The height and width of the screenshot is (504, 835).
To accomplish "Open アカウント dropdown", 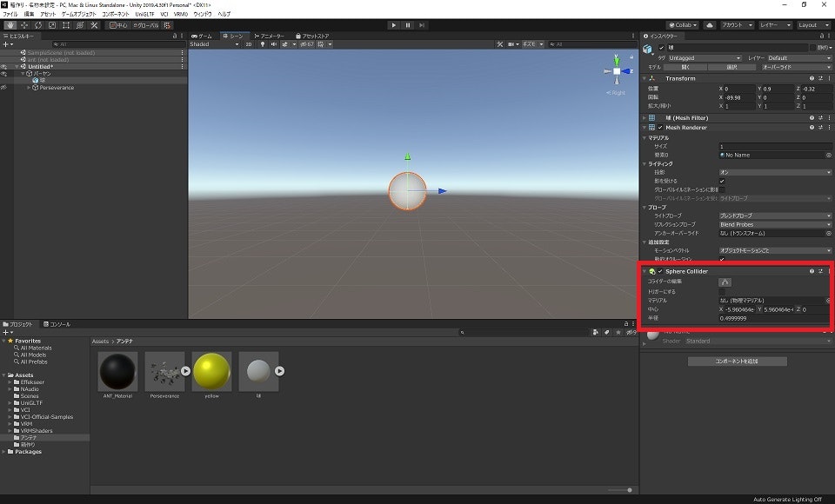I will coord(737,25).
